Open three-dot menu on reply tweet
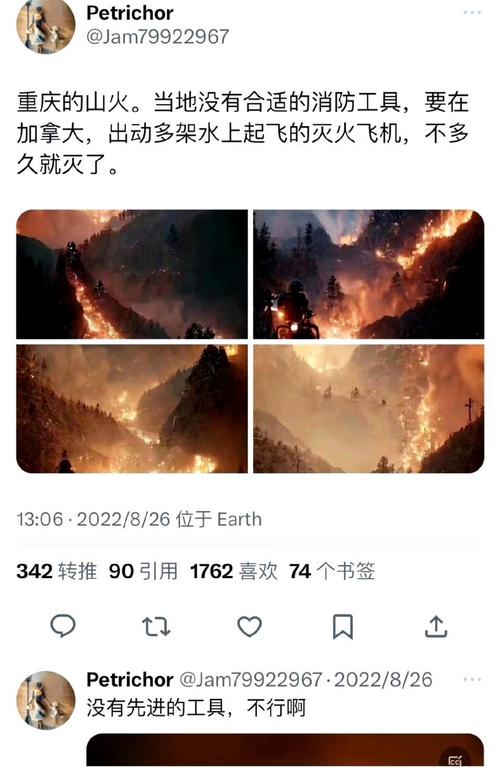Screen dimensions: 500x780 click(472, 679)
